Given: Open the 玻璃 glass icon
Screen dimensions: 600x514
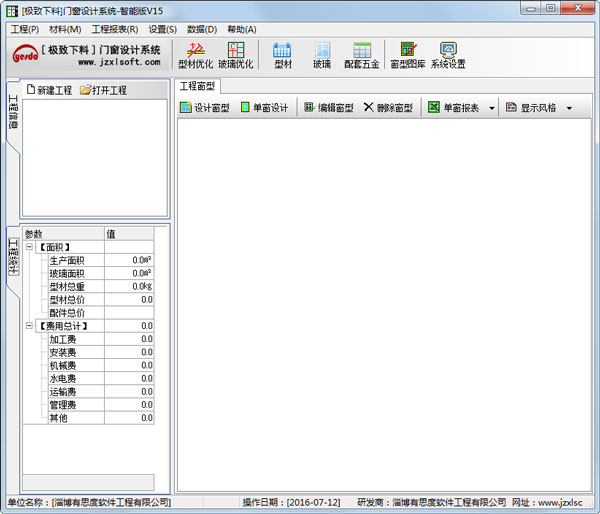Looking at the screenshot, I should pos(322,55).
